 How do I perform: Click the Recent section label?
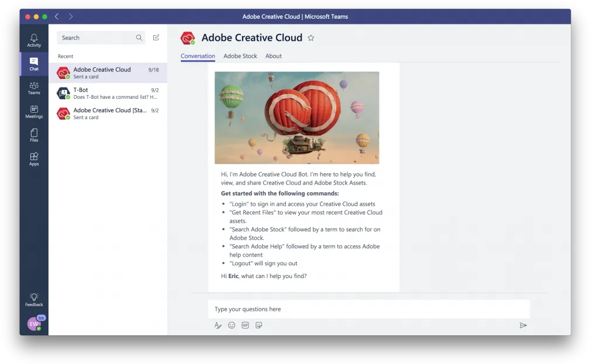[x=65, y=57]
